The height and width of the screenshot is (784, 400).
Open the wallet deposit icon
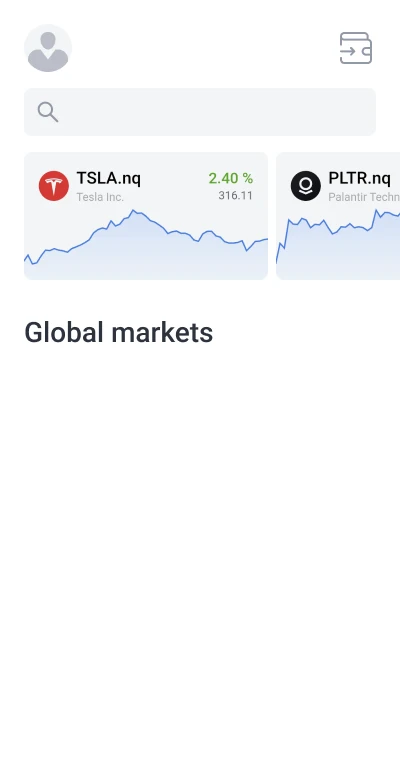[356, 48]
